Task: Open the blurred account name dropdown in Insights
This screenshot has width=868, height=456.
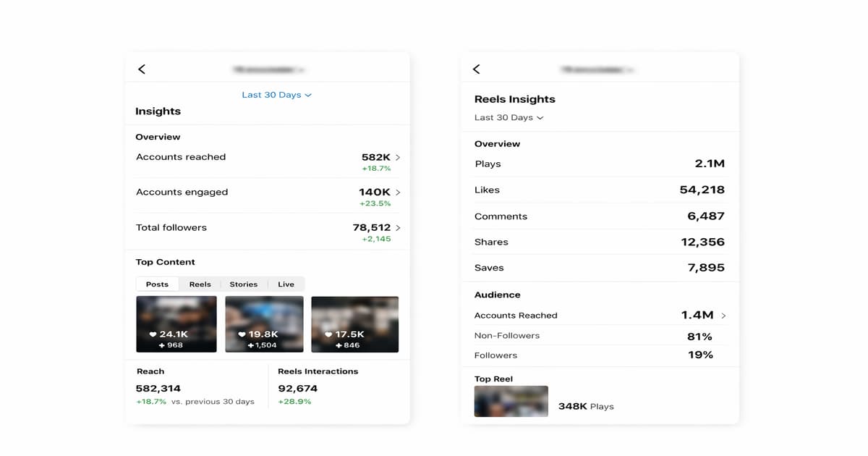Action: [268, 69]
